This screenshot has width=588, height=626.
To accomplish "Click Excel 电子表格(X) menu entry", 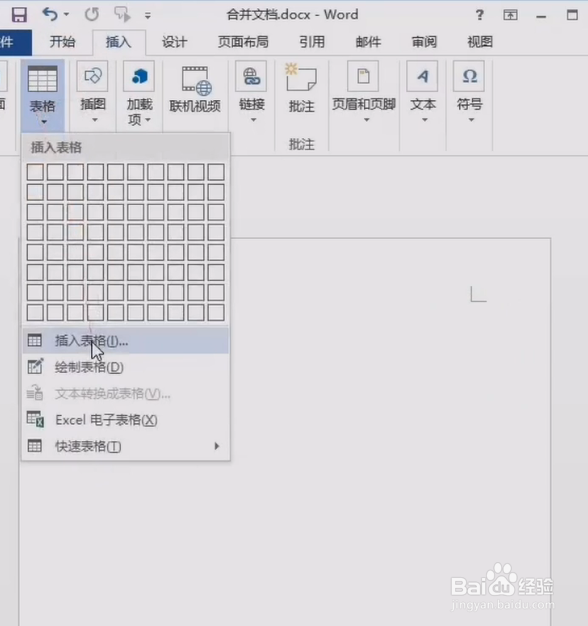I will 126,420.
